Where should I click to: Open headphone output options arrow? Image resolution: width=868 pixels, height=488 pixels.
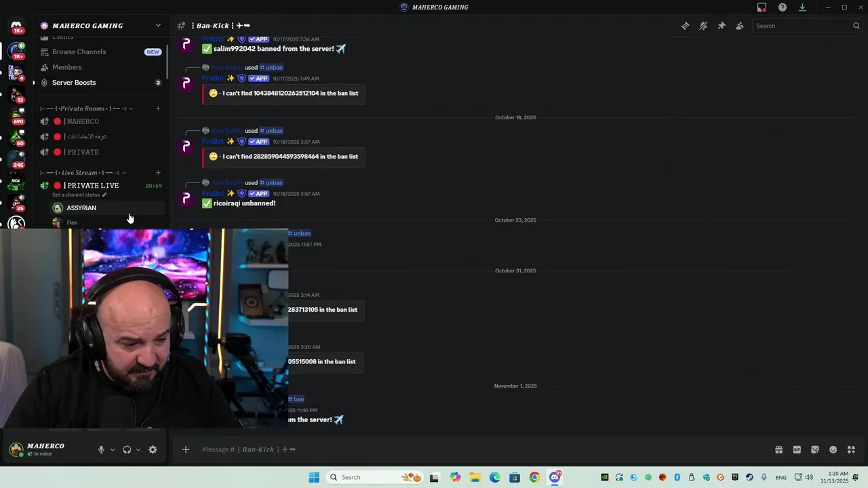138,449
